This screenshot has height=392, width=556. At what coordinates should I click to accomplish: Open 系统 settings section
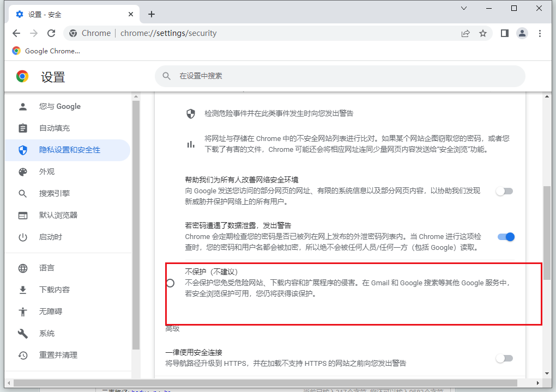point(68,334)
